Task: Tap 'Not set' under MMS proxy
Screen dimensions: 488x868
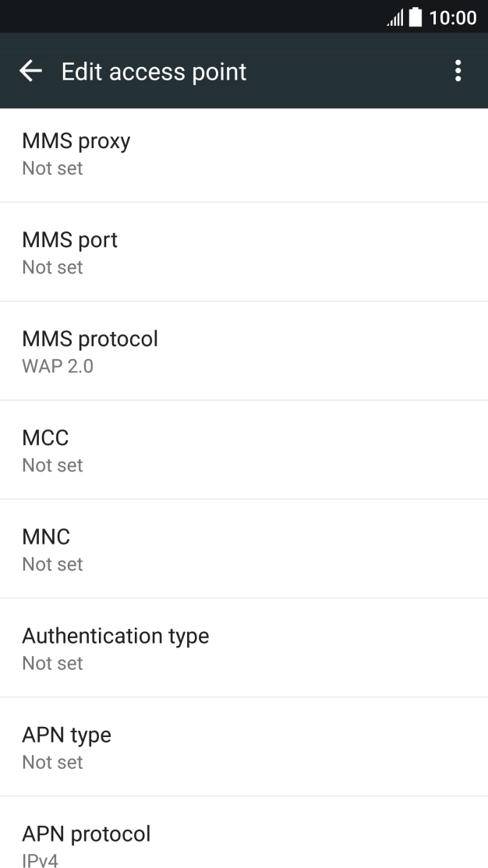Action: 52,168
